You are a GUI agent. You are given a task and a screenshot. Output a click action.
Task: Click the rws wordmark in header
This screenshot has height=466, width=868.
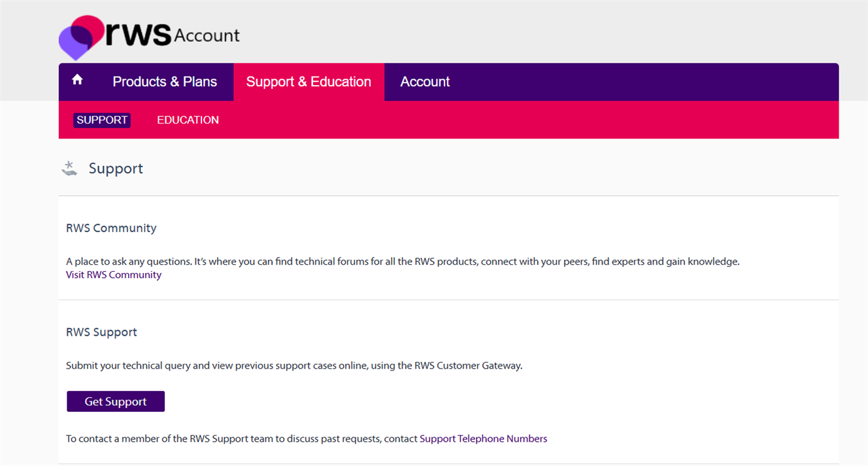click(x=138, y=34)
